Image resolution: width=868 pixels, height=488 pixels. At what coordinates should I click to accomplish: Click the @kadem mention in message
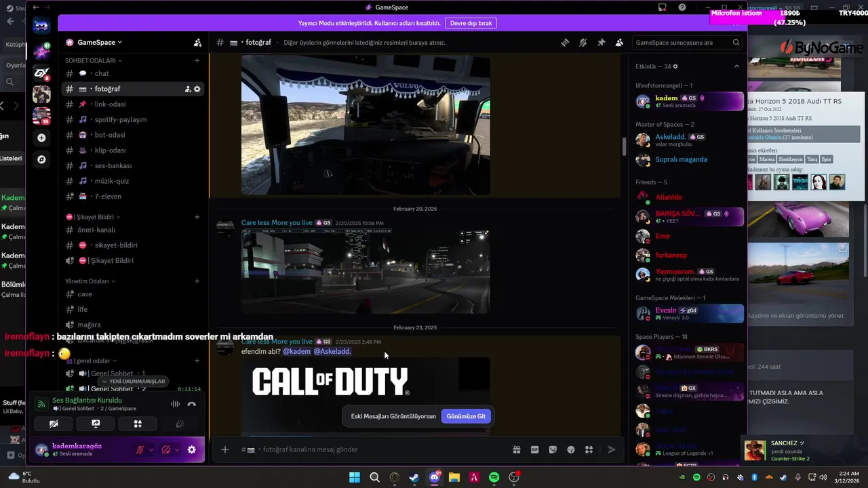[296, 352]
